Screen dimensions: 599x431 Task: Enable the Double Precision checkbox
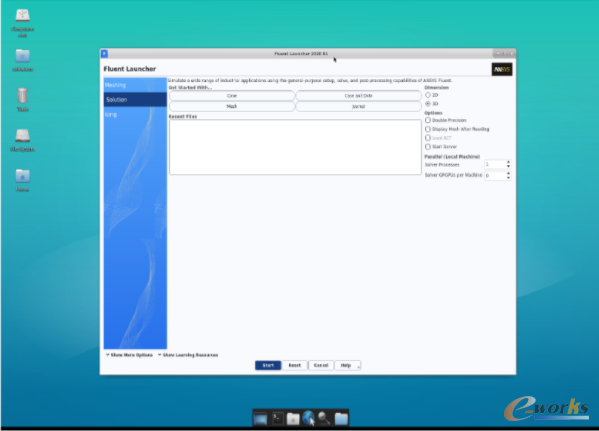[428, 120]
